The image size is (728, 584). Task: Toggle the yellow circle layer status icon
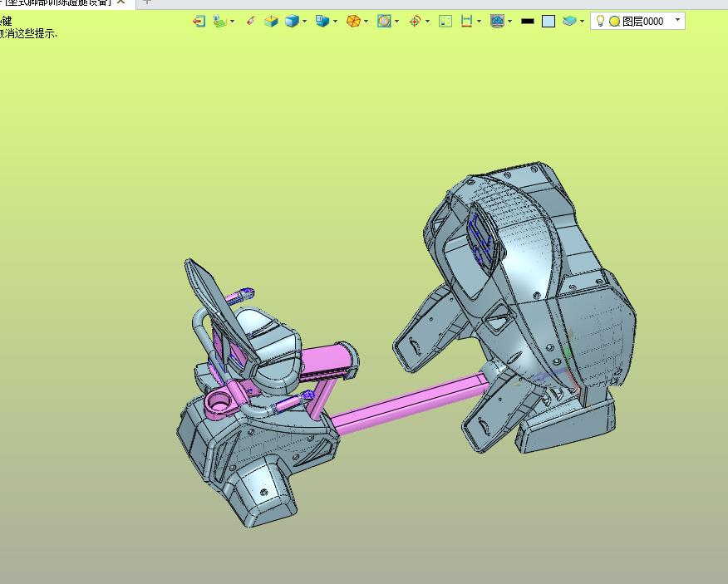(615, 22)
